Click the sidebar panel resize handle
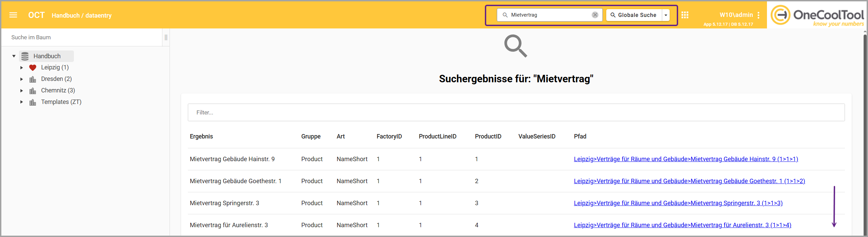Image resolution: width=868 pixels, height=237 pixels. point(166,37)
